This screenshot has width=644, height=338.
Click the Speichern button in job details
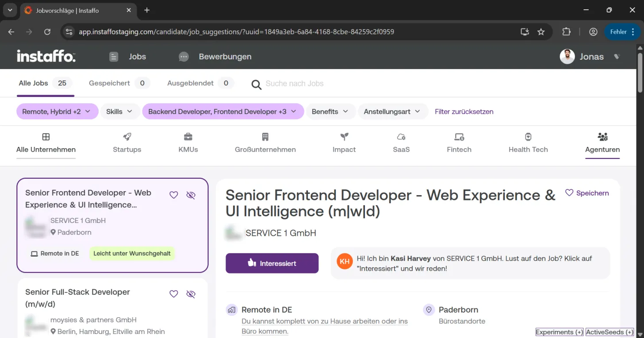pos(587,193)
